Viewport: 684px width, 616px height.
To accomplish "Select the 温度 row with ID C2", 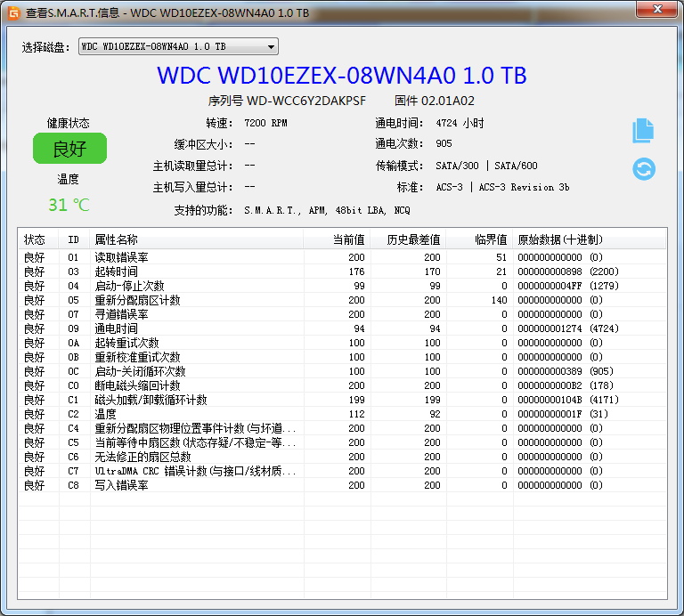I will tap(342, 414).
